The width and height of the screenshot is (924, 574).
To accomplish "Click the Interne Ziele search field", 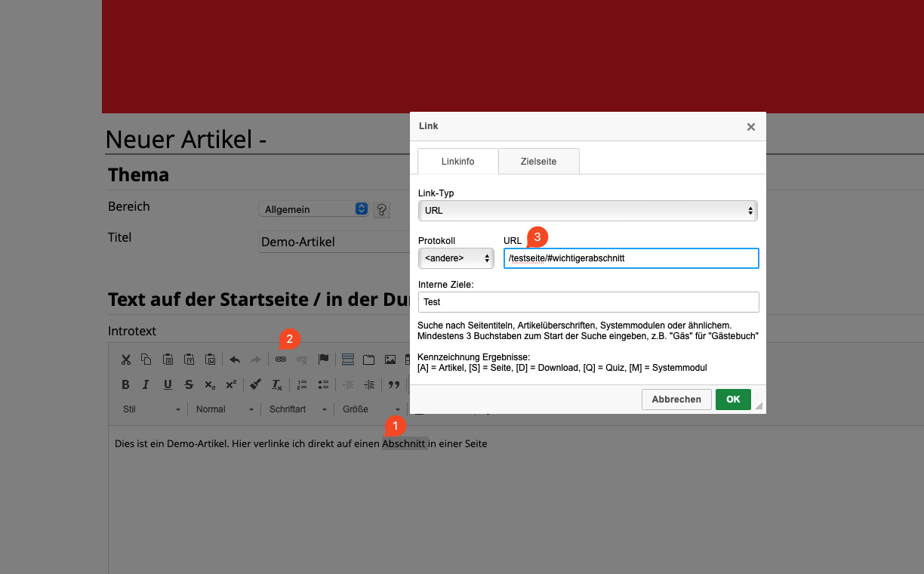I will pos(587,302).
